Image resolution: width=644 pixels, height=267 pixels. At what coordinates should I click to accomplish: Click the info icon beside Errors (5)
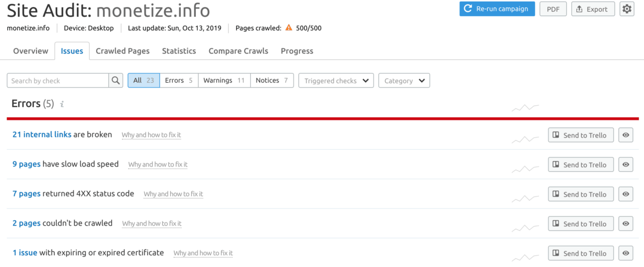point(62,104)
